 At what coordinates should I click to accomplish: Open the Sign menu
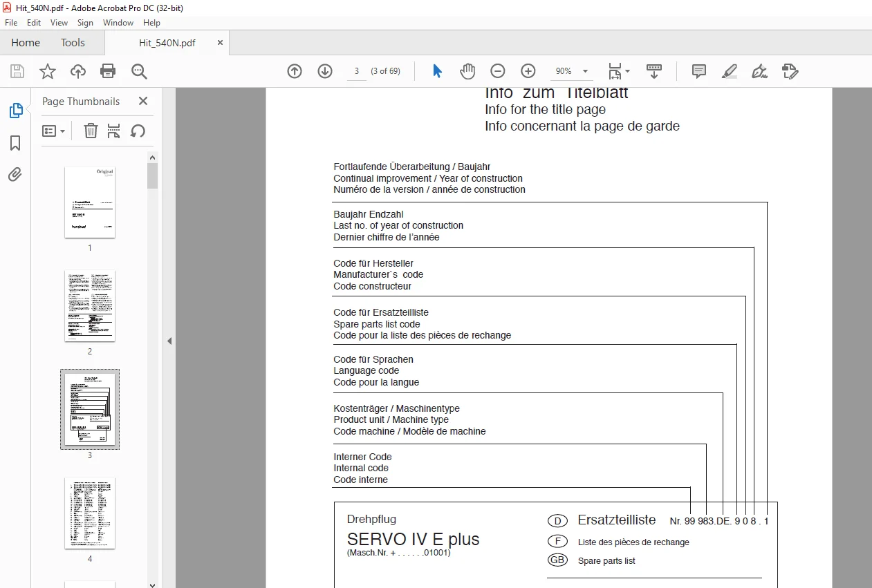click(85, 23)
